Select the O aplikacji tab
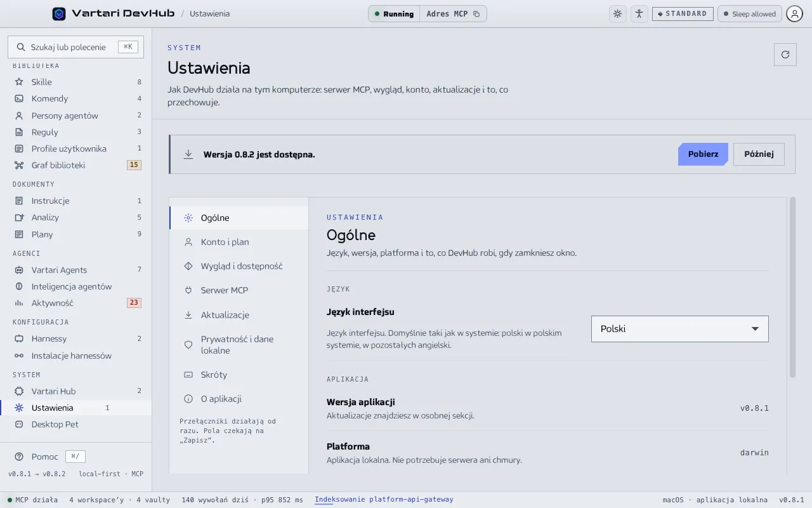This screenshot has width=812, height=508. (x=239, y=399)
